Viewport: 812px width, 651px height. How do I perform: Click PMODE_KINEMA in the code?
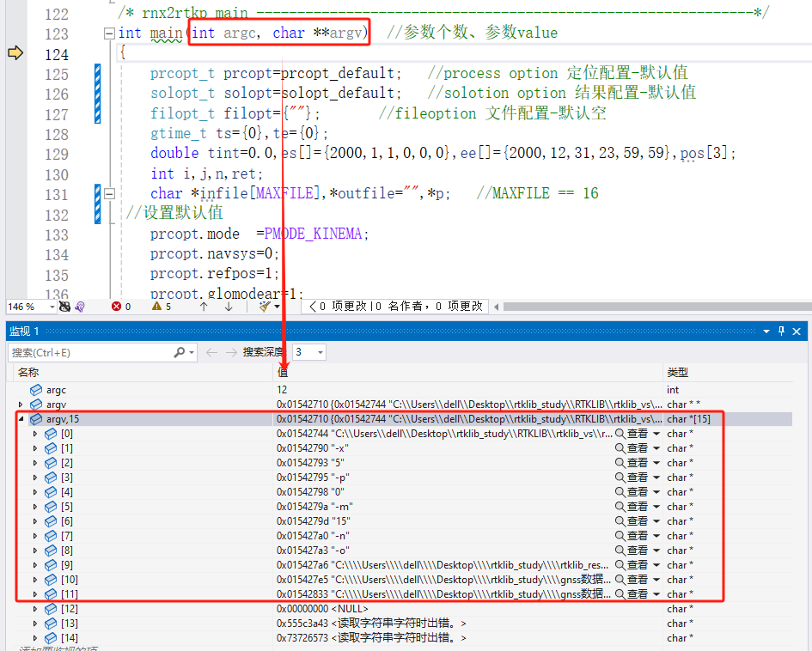point(313,234)
